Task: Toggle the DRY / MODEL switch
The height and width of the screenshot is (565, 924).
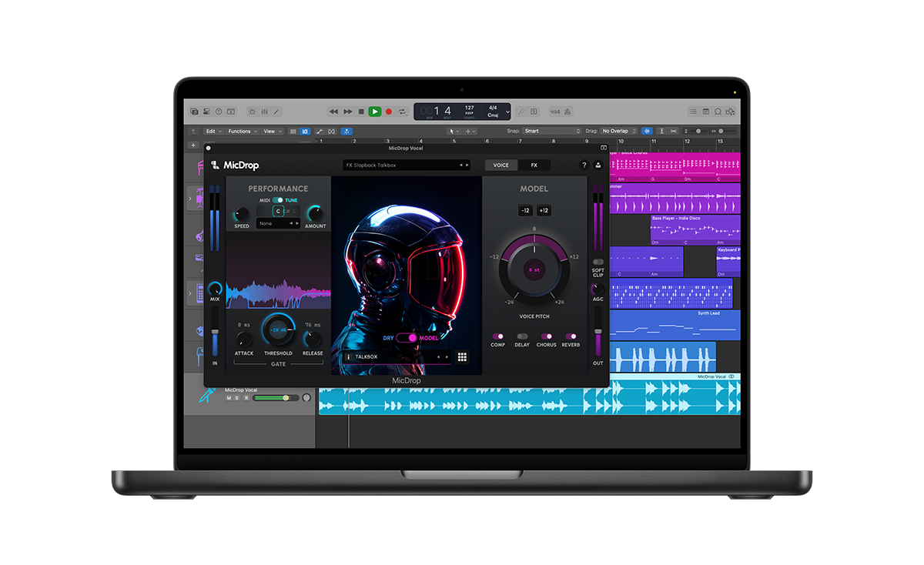Action: [407, 338]
